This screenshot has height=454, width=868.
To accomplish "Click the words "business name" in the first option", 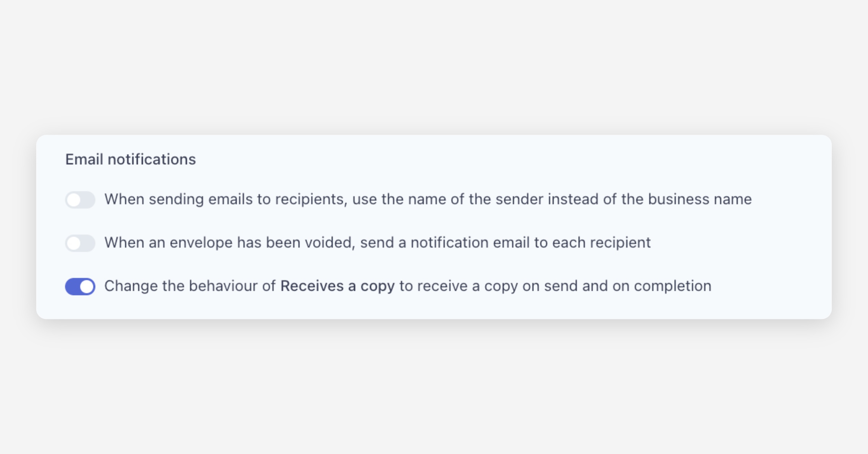I will [699, 199].
